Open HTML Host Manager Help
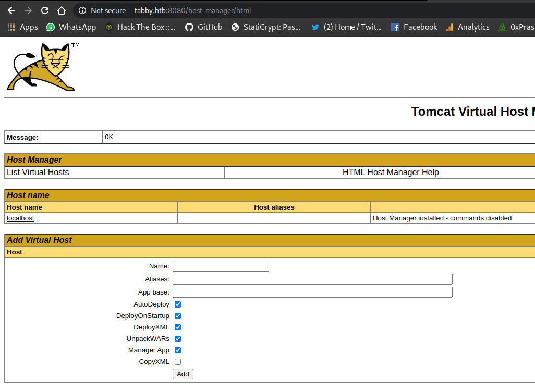Image resolution: width=535 pixels, height=392 pixels. click(391, 173)
